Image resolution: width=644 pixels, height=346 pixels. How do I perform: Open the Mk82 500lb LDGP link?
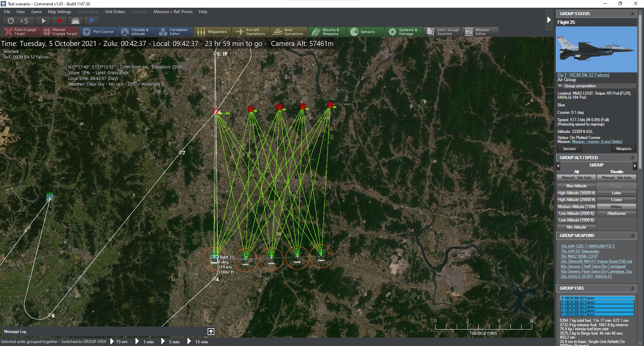click(579, 256)
